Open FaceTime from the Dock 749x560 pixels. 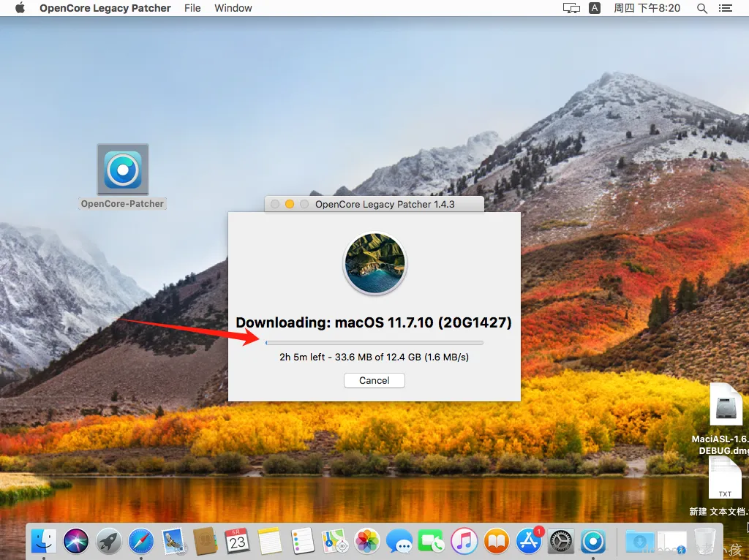click(x=432, y=542)
